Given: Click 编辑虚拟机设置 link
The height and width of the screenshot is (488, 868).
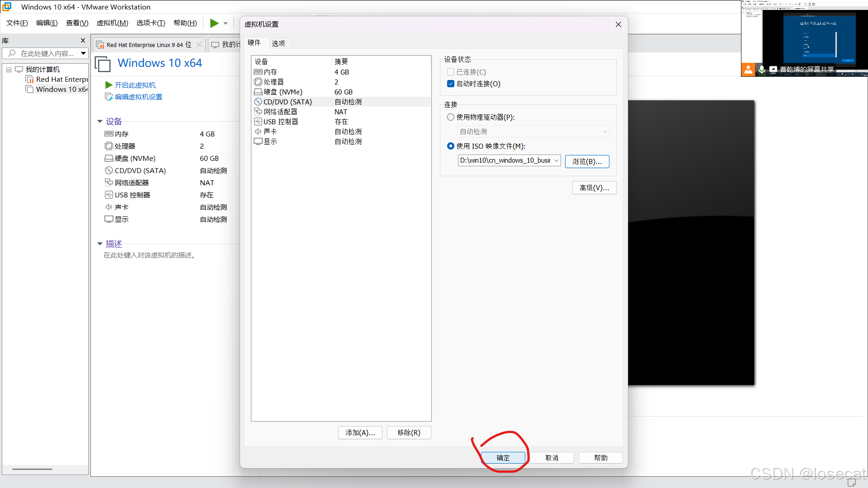Looking at the screenshot, I should point(138,97).
